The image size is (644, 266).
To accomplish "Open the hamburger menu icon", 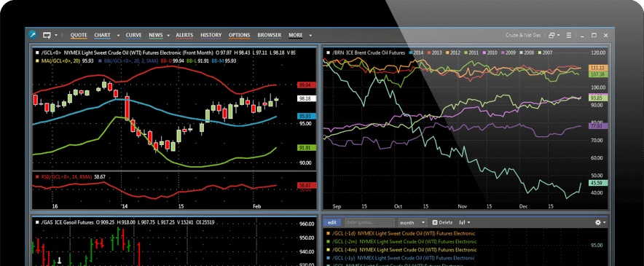I will point(569,36).
